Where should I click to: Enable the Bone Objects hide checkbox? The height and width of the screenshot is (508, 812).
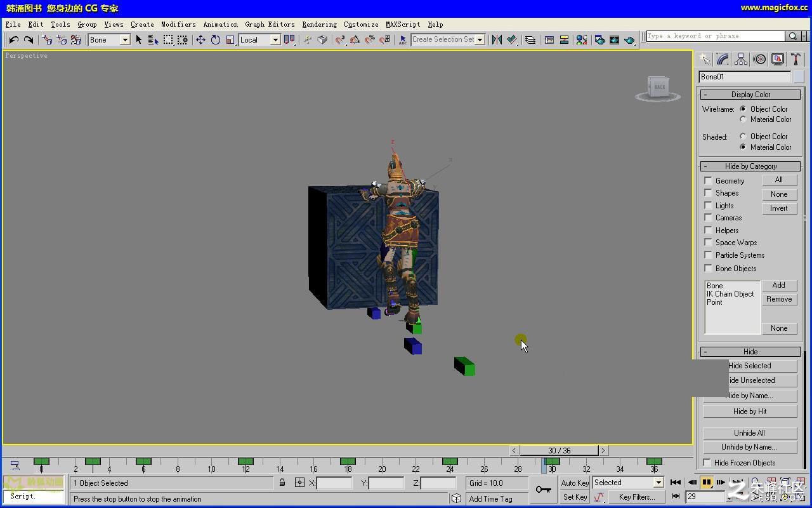tap(708, 268)
